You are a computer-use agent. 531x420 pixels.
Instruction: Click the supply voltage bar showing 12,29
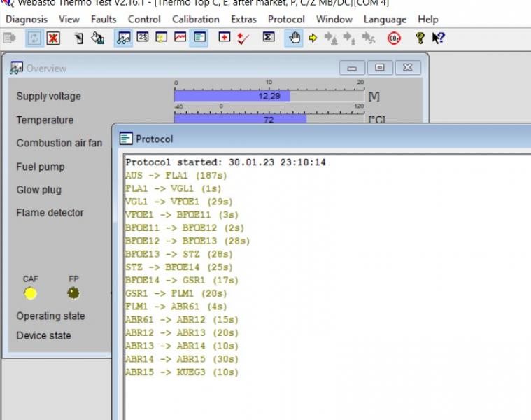(x=269, y=96)
